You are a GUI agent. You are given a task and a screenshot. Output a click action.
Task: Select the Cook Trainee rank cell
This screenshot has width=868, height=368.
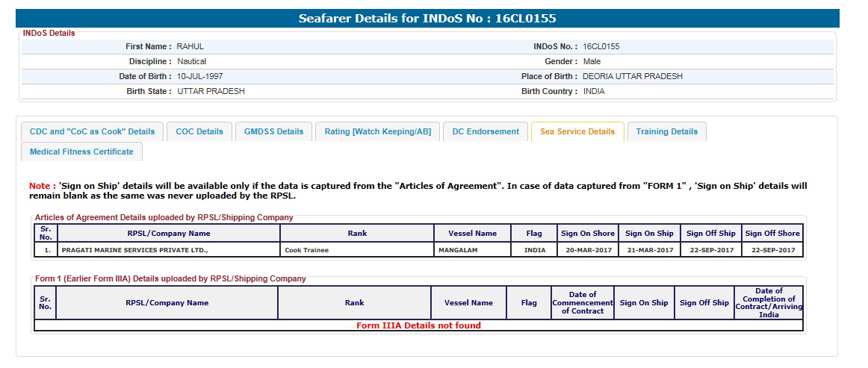(307, 250)
